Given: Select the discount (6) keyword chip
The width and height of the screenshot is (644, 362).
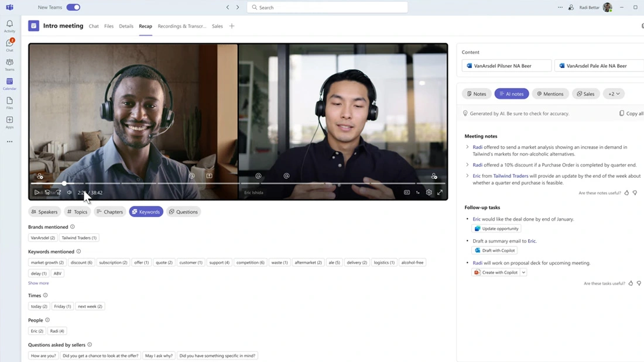Looking at the screenshot, I should pyautogui.click(x=81, y=262).
